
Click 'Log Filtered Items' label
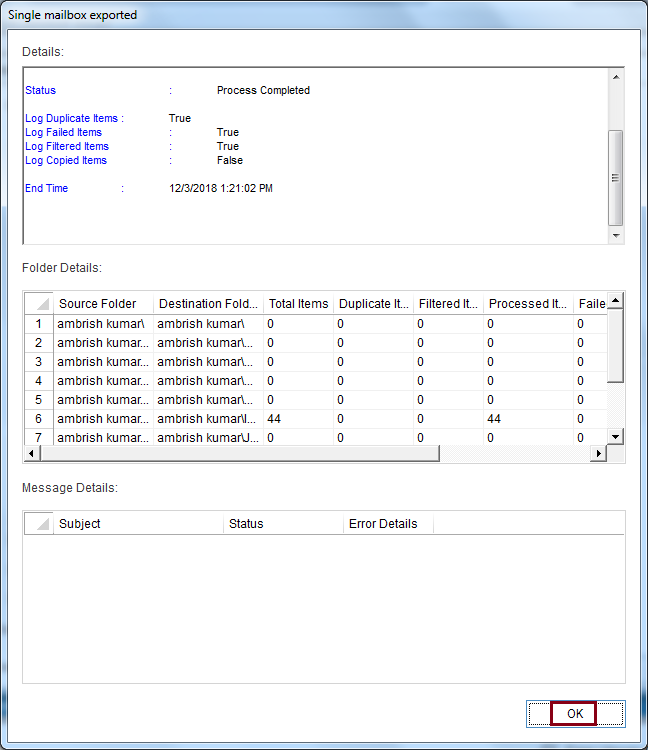point(67,146)
